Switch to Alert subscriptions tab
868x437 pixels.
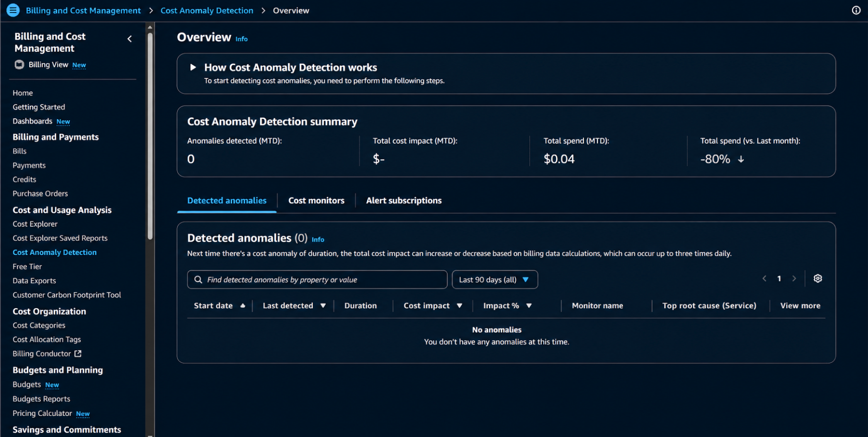click(404, 200)
